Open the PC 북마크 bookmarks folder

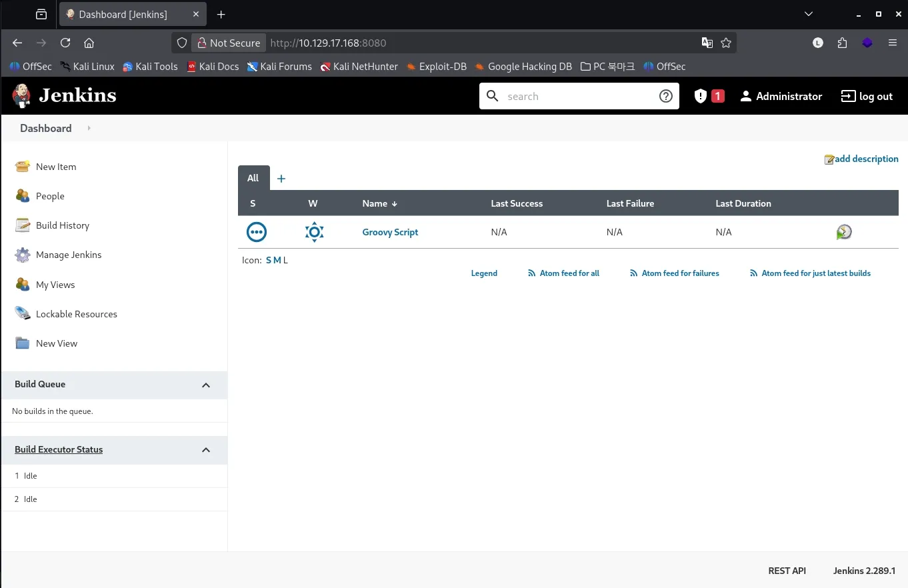[x=607, y=67]
